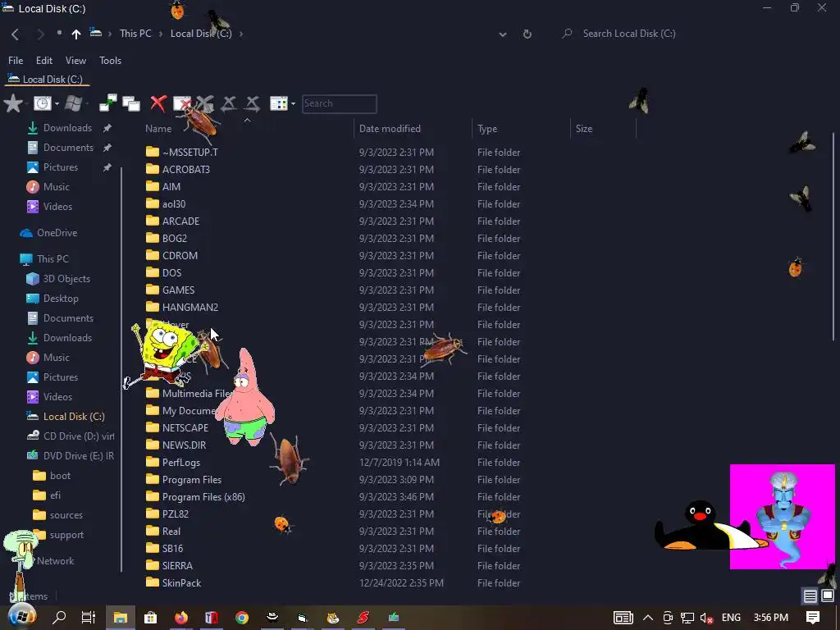The width and height of the screenshot is (840, 630).
Task: Open the clock recently-closed icon in toolbar
Action: click(43, 103)
